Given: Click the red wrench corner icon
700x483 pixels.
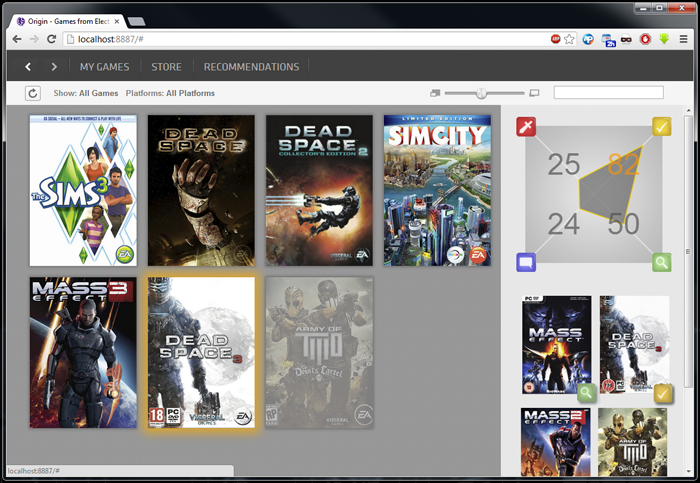Looking at the screenshot, I should 526,127.
